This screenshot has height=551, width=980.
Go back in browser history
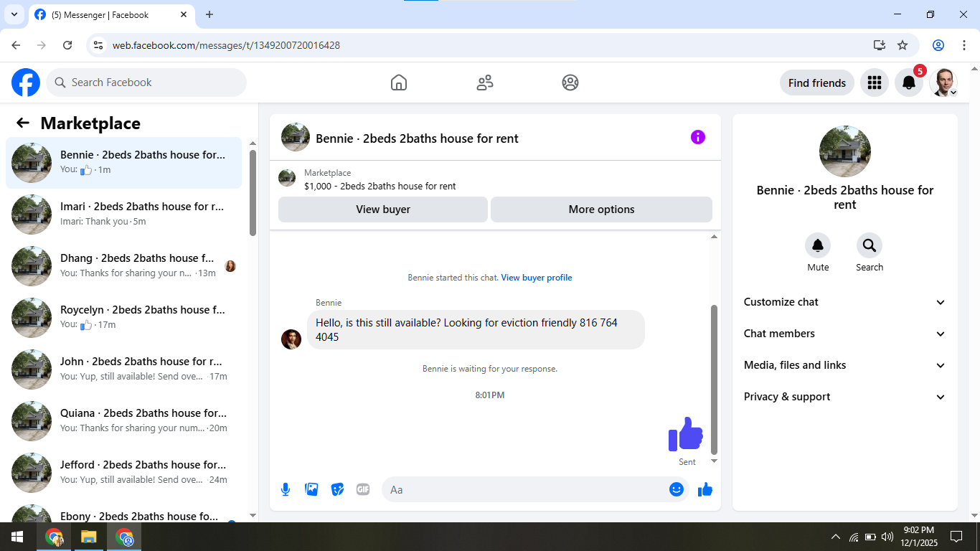click(16, 45)
